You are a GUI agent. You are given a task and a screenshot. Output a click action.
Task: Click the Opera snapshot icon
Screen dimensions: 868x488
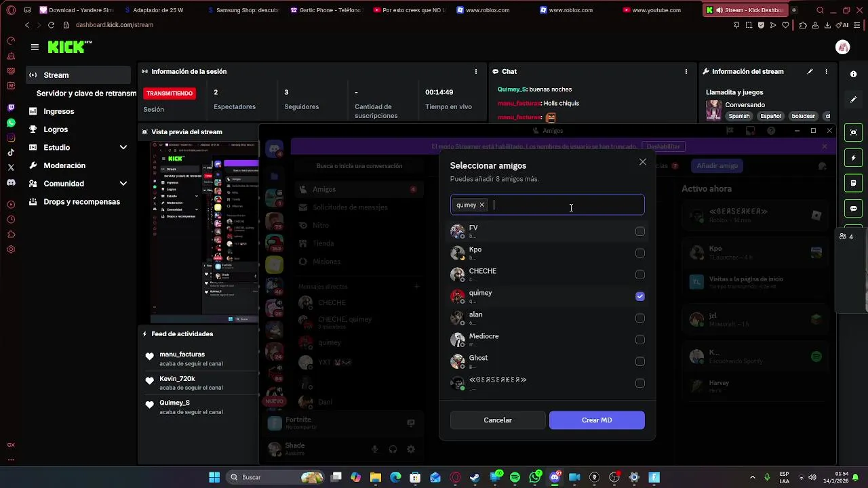749,25
